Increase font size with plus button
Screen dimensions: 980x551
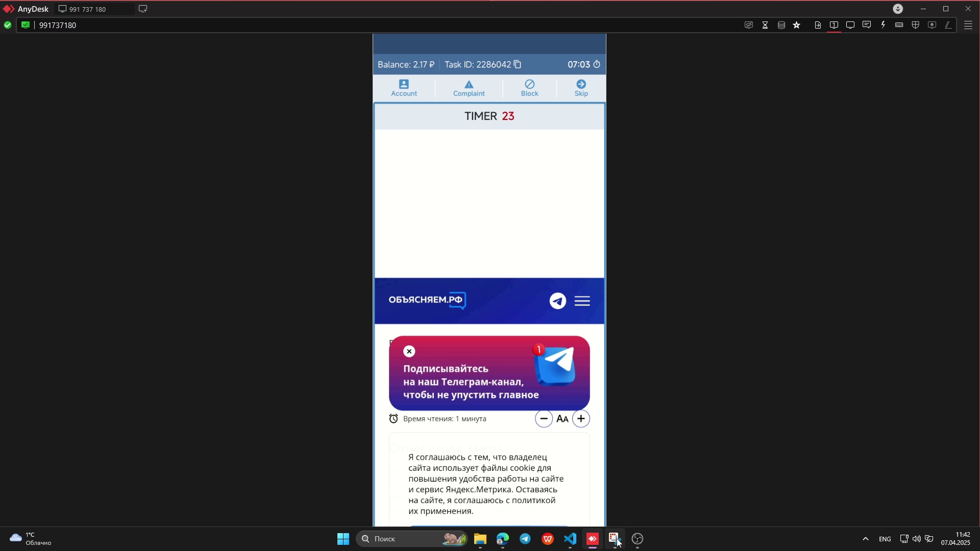pyautogui.click(x=581, y=419)
